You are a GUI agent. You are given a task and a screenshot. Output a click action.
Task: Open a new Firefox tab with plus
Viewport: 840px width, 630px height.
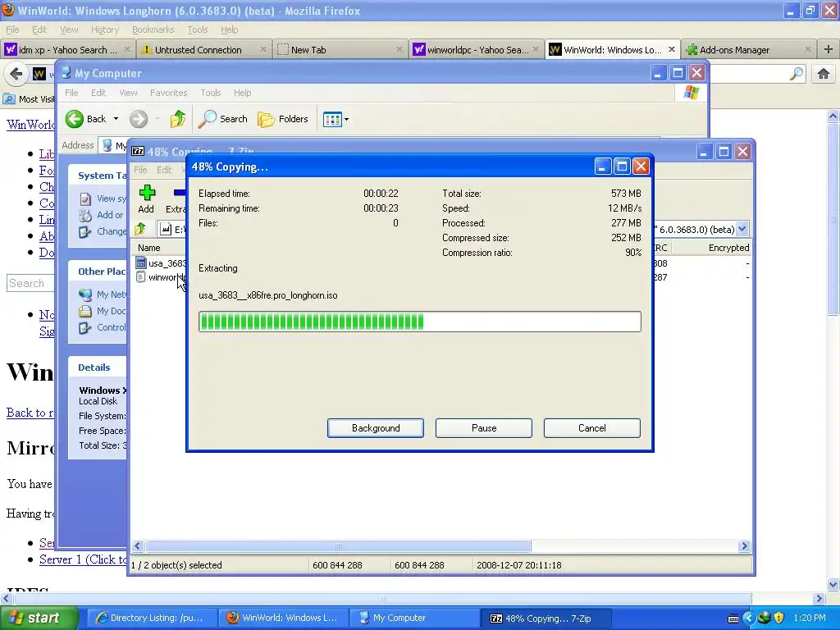coord(829,49)
